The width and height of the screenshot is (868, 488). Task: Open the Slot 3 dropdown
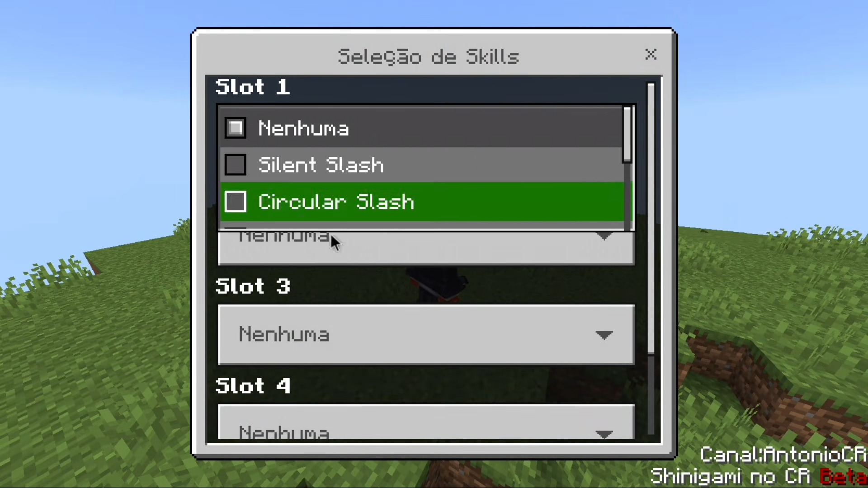tap(426, 335)
